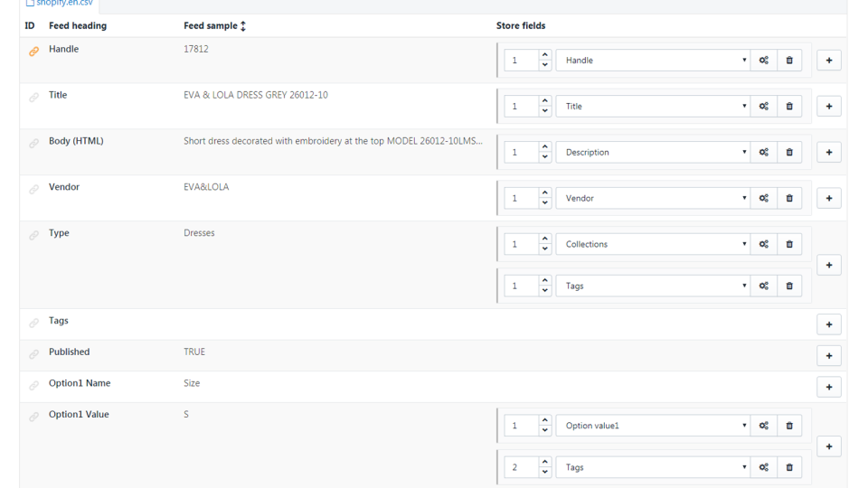Decrease the Vendor field order number
Viewport: 868px width, 488px height.
(x=544, y=203)
